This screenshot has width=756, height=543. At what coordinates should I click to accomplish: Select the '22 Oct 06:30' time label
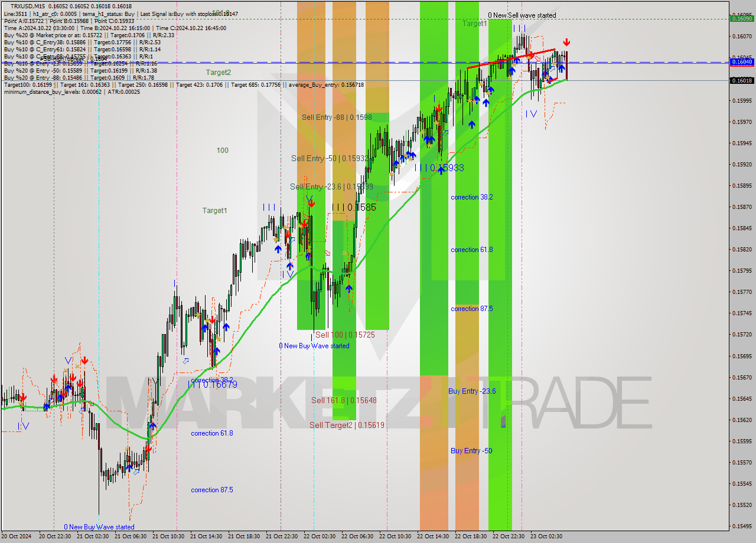(358, 537)
